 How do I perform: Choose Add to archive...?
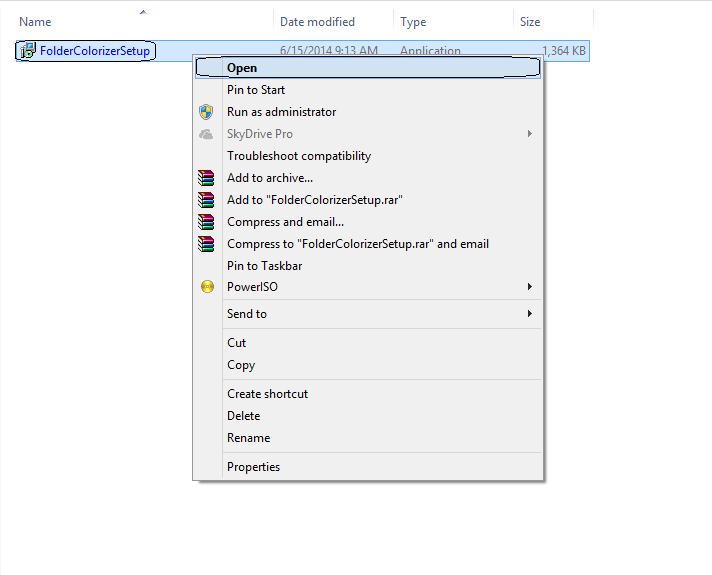(368, 178)
